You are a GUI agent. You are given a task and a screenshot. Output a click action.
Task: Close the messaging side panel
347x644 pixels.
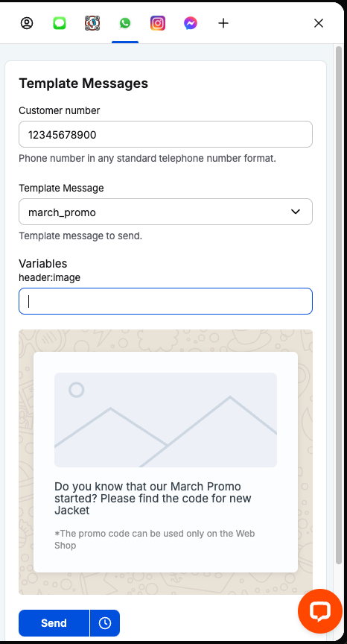319,23
